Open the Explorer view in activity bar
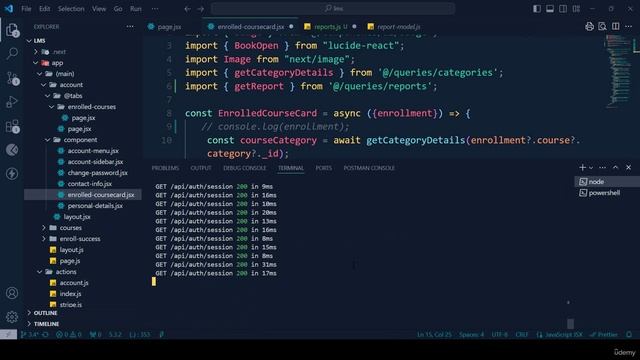Screen dimensions: 640x360 [12, 30]
